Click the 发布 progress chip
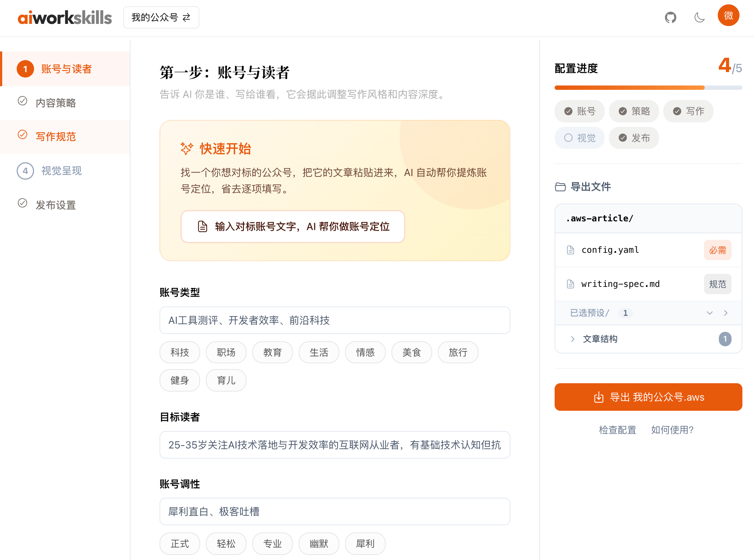This screenshot has height=560, width=754. [x=634, y=138]
